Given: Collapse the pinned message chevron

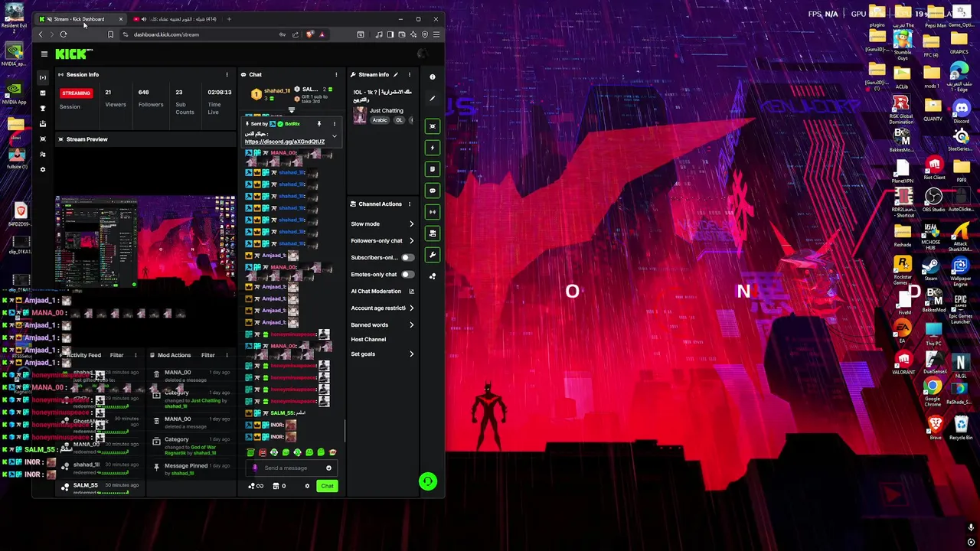Looking at the screenshot, I should (x=334, y=136).
